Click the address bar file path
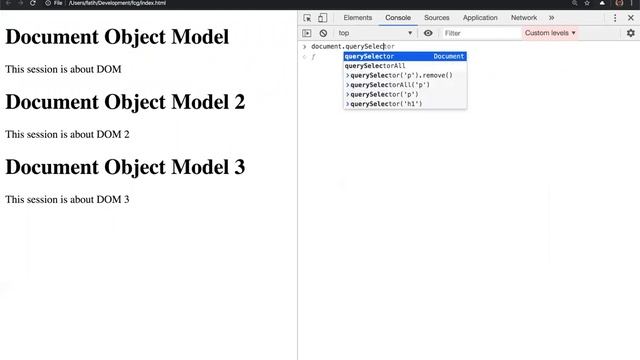 coord(117,3)
